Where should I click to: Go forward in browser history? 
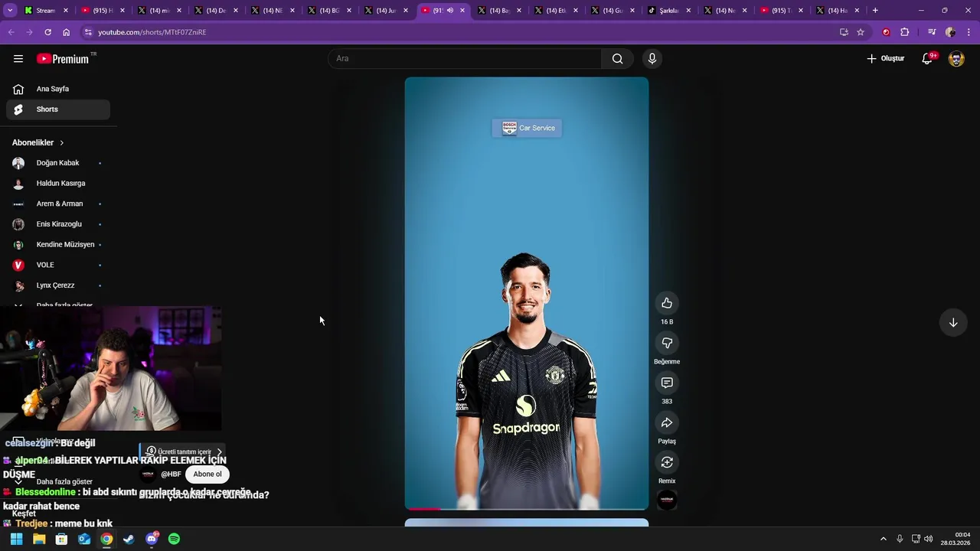(x=29, y=32)
